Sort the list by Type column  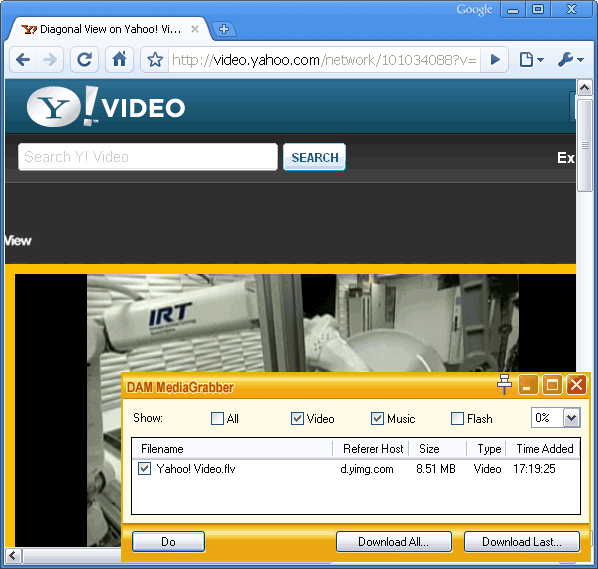pyautogui.click(x=486, y=448)
